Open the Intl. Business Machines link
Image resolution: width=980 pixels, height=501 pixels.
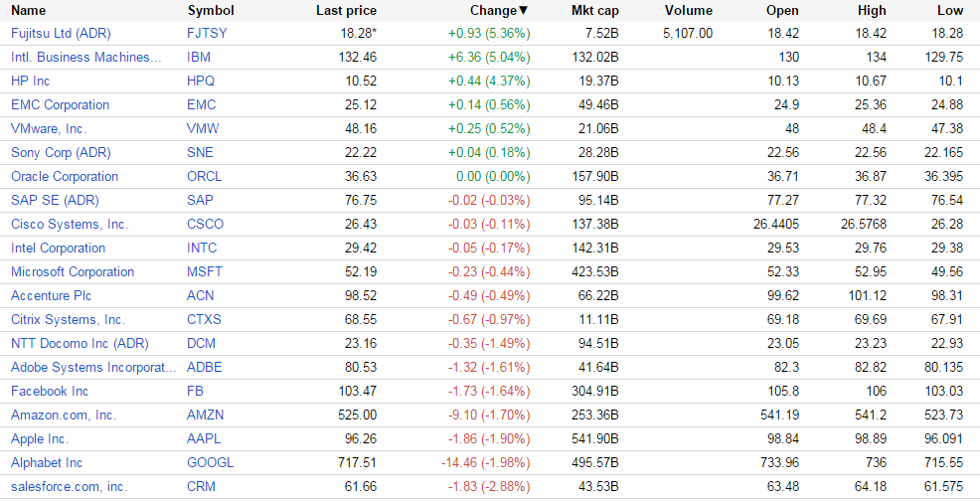[85, 57]
